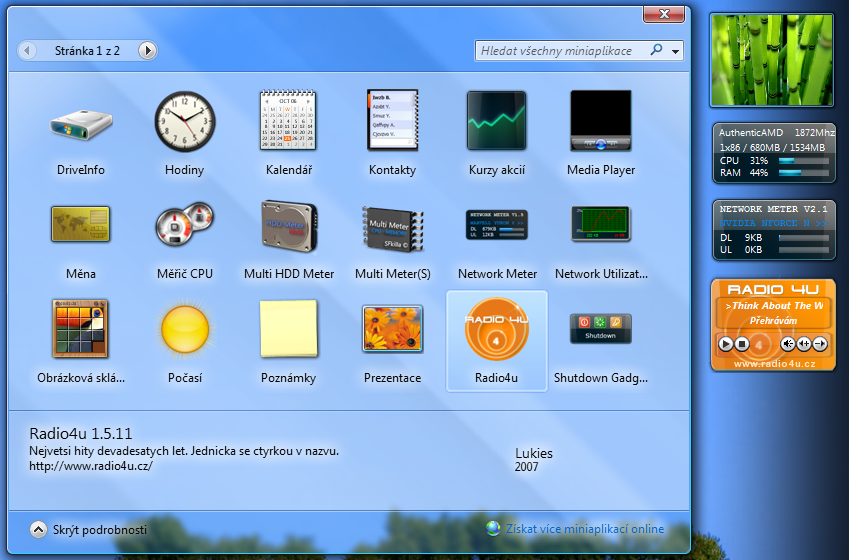The width and height of the screenshot is (849, 560).
Task: Choose the Měřič CPU gadget
Action: point(184,225)
